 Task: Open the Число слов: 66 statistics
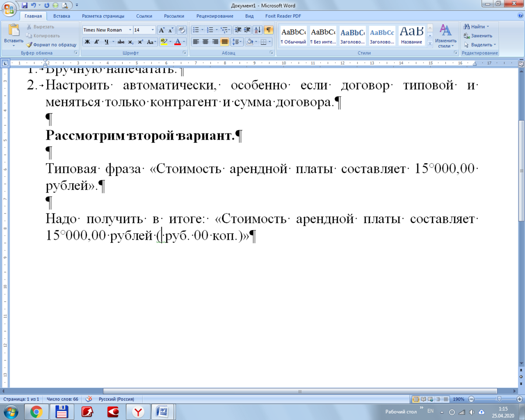tap(62, 399)
